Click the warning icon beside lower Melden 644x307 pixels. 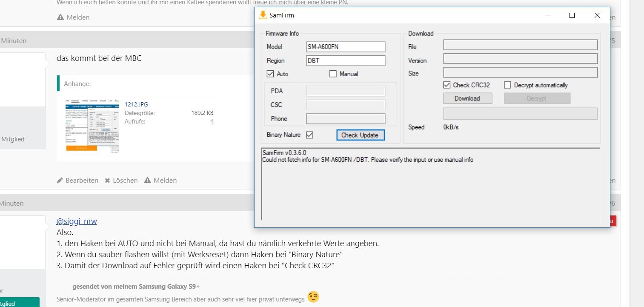click(x=148, y=181)
